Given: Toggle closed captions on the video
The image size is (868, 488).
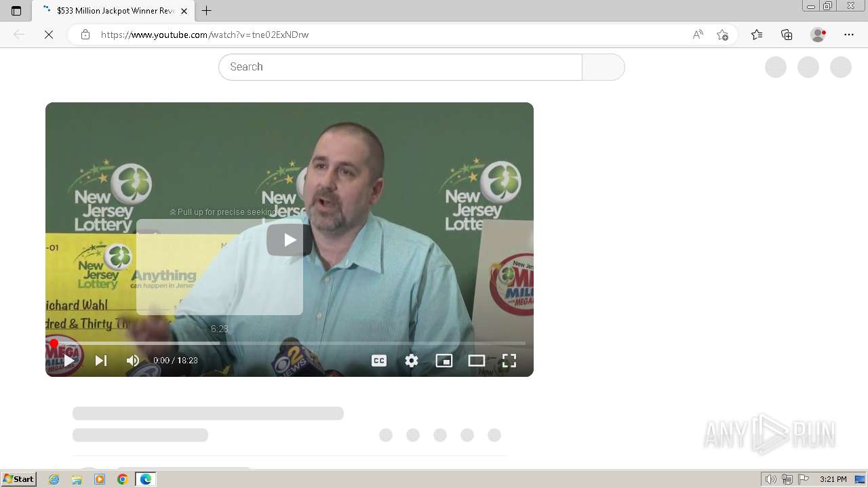Looking at the screenshot, I should click(379, 361).
